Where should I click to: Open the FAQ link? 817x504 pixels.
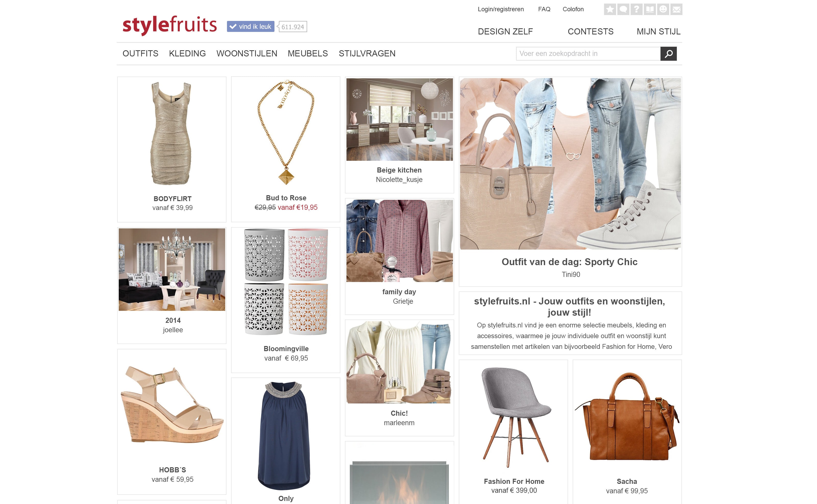click(544, 9)
